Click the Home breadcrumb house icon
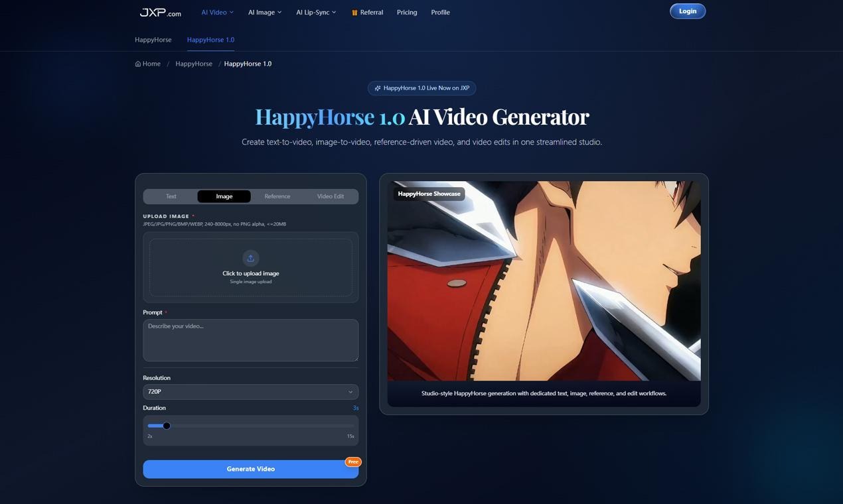843x504 pixels. [138, 64]
